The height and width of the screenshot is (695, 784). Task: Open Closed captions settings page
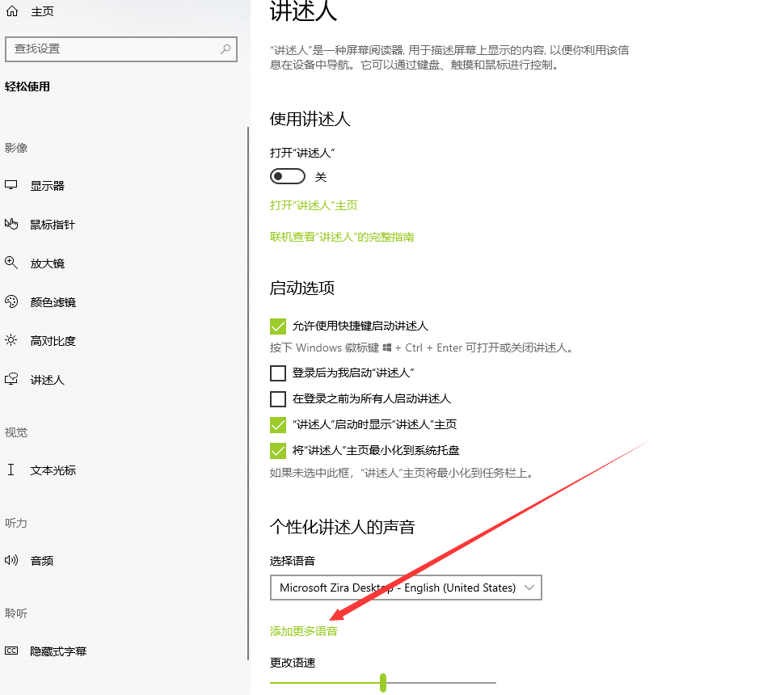[58, 651]
